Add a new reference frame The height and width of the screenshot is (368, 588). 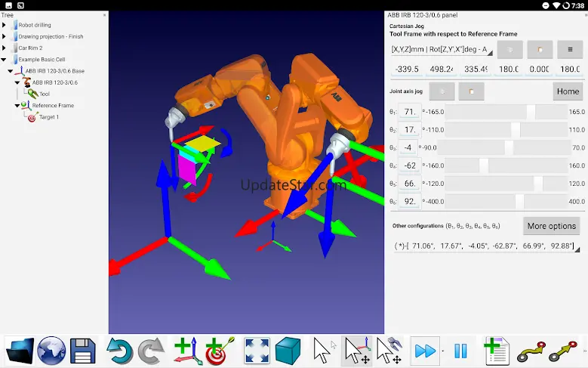186,351
